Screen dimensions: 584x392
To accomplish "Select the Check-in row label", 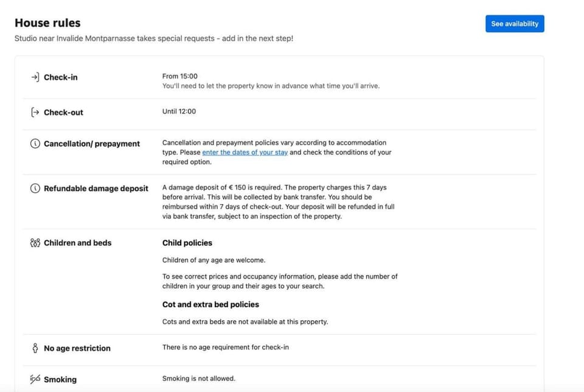I will 60,77.
